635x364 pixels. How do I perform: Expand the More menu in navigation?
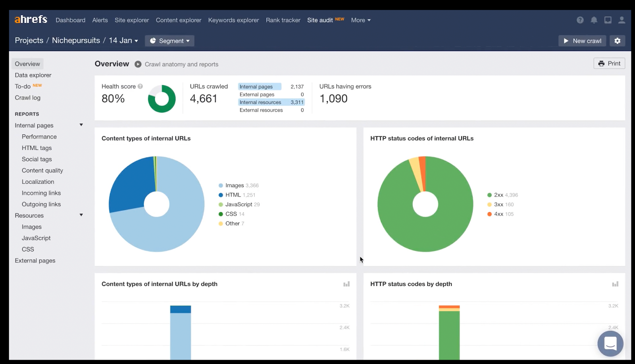pos(360,20)
